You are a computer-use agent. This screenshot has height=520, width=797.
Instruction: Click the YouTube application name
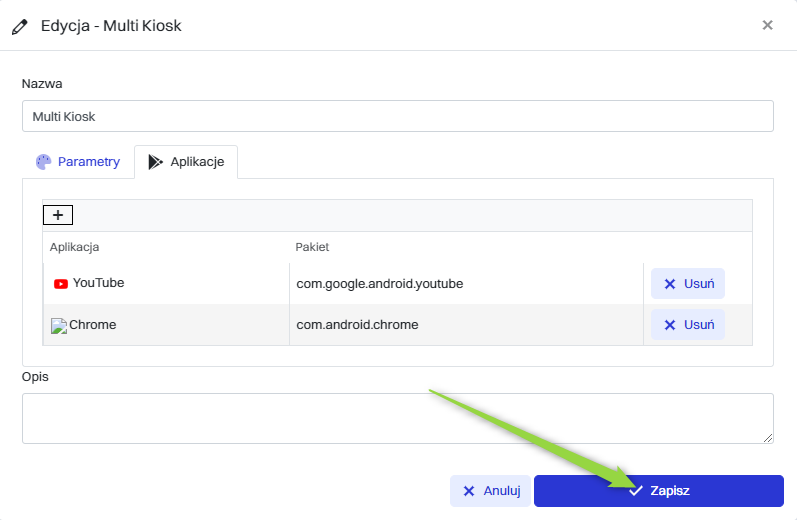98,283
